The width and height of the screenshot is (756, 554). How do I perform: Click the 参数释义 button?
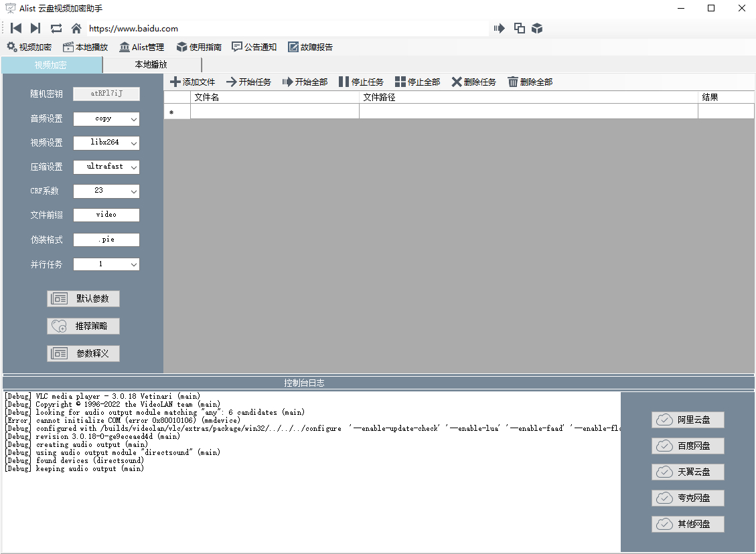84,353
